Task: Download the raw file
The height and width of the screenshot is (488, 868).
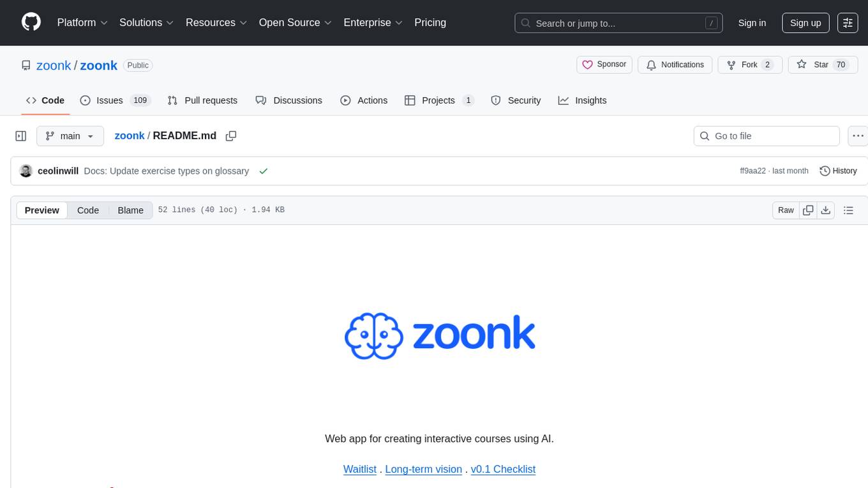Action: coord(826,210)
